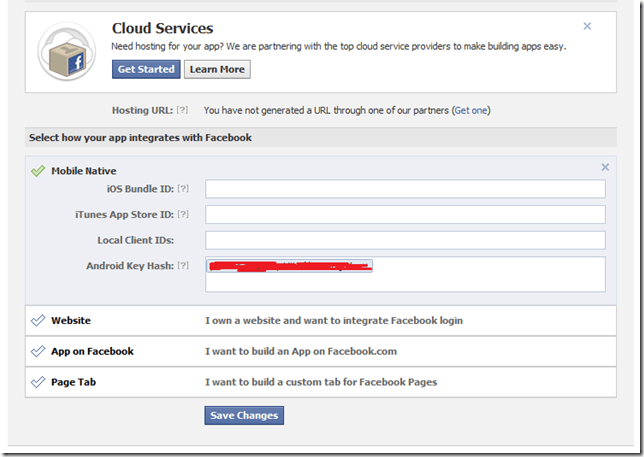Open Local Client IDs help tooltip

tap(183, 240)
